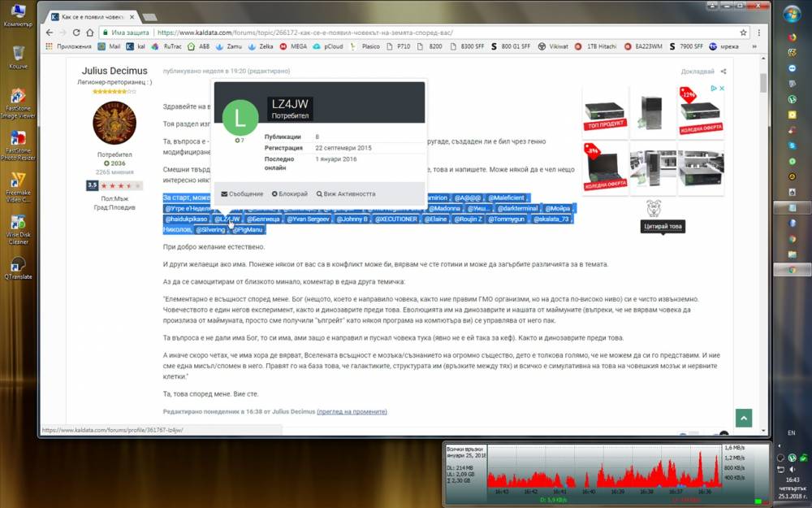
Task: Click the green scroll-to-top arrow button
Action: (x=744, y=418)
